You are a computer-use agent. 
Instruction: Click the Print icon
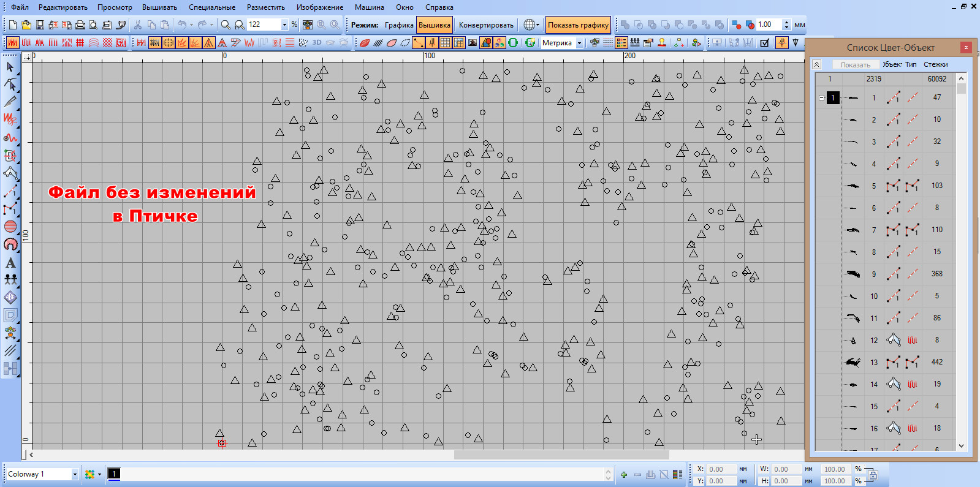coord(80,25)
